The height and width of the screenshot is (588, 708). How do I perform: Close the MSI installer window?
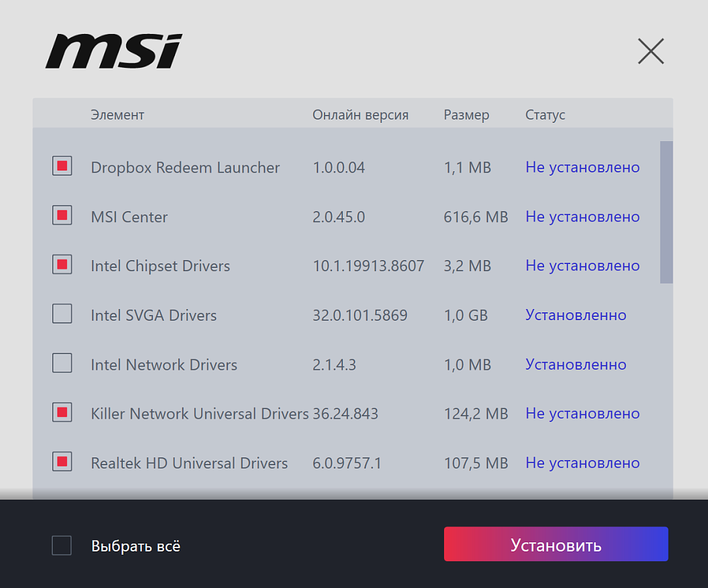tap(651, 51)
